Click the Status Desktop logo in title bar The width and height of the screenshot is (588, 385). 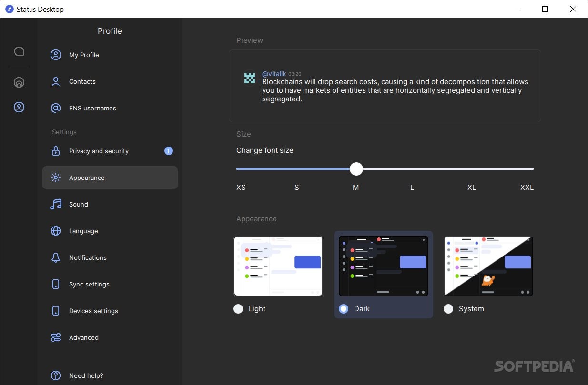9,9
